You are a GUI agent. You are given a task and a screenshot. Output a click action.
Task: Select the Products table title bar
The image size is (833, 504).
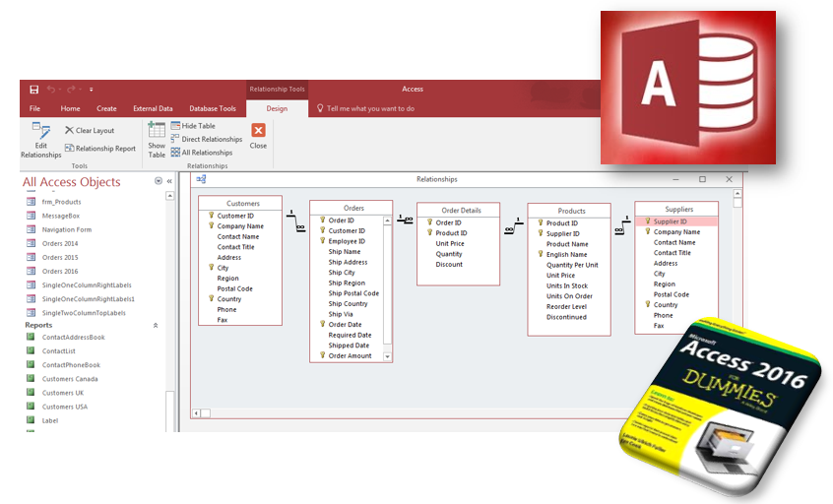click(x=569, y=211)
